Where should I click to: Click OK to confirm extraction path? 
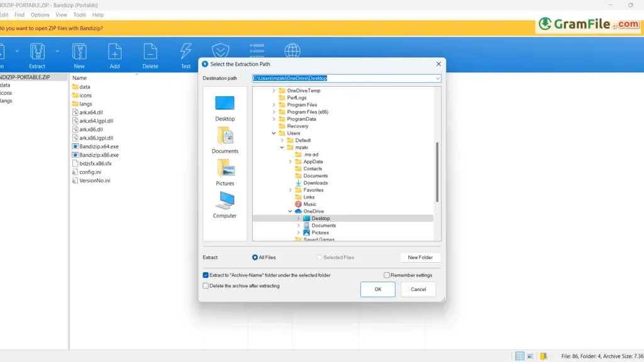pyautogui.click(x=377, y=289)
